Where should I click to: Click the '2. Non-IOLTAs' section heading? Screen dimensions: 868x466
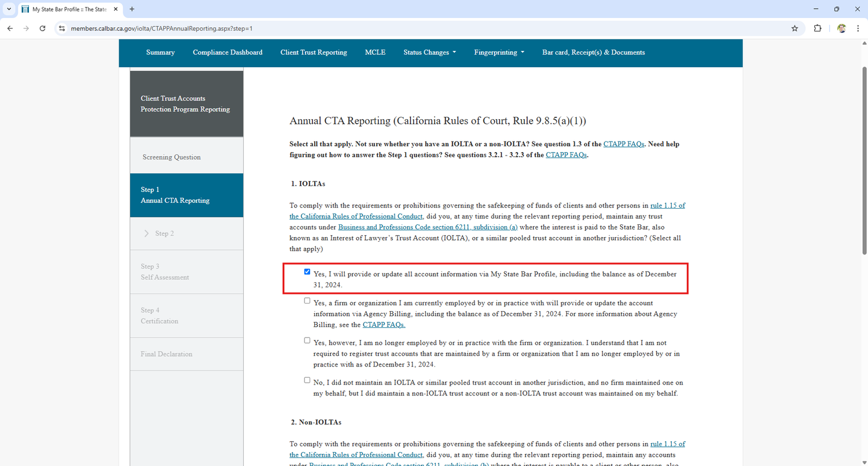(x=316, y=422)
